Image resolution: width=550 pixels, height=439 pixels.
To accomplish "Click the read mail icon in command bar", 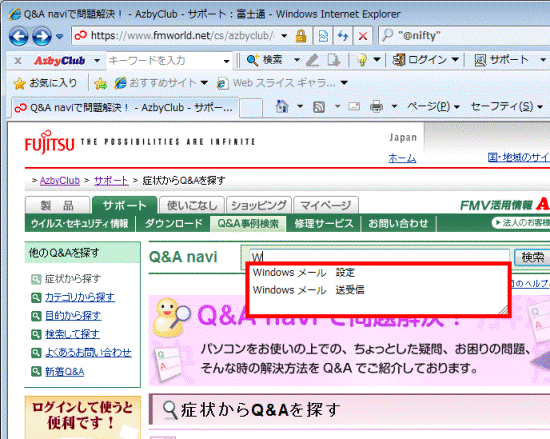I will 354,106.
